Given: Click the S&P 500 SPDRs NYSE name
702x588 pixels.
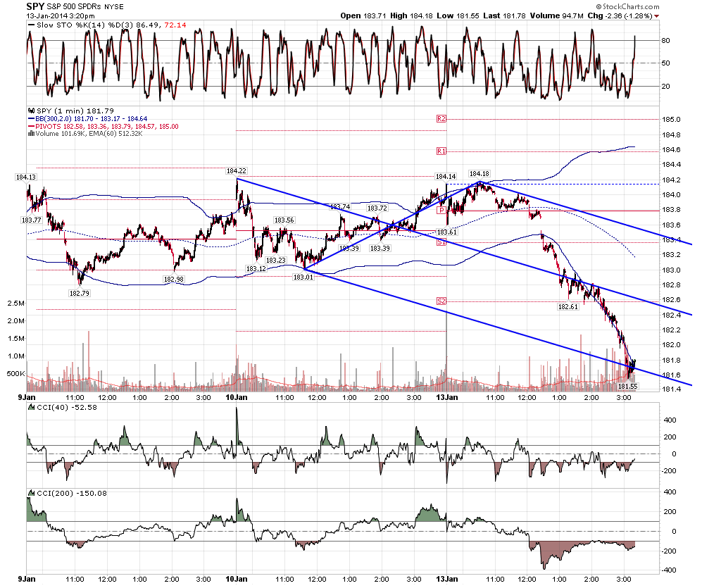Looking at the screenshot, I should point(85,7).
